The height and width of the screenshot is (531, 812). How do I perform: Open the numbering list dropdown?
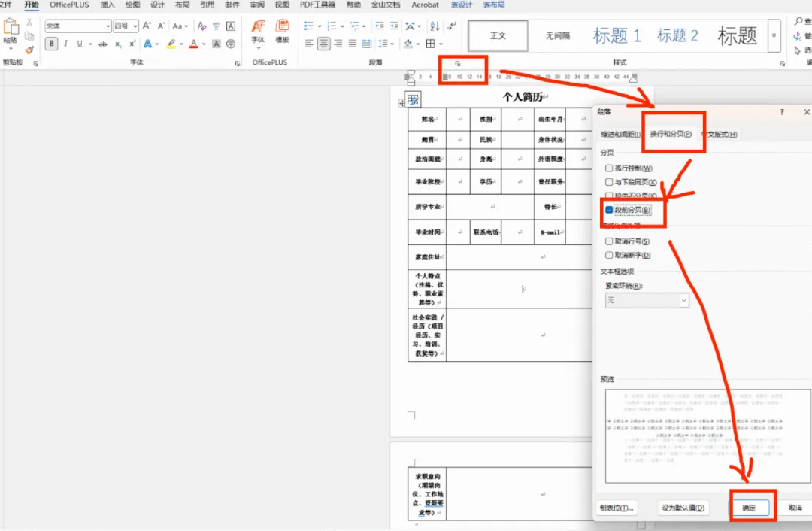342,26
